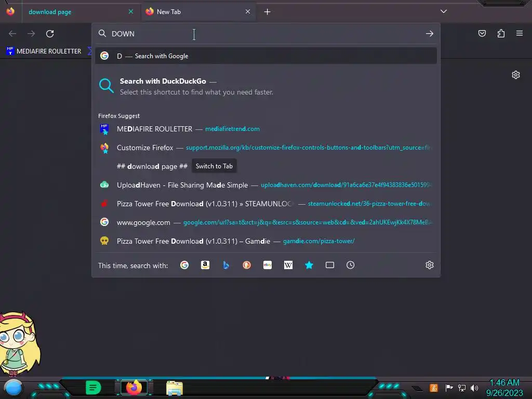
Task: Search this time with Bing
Action: coord(226,265)
